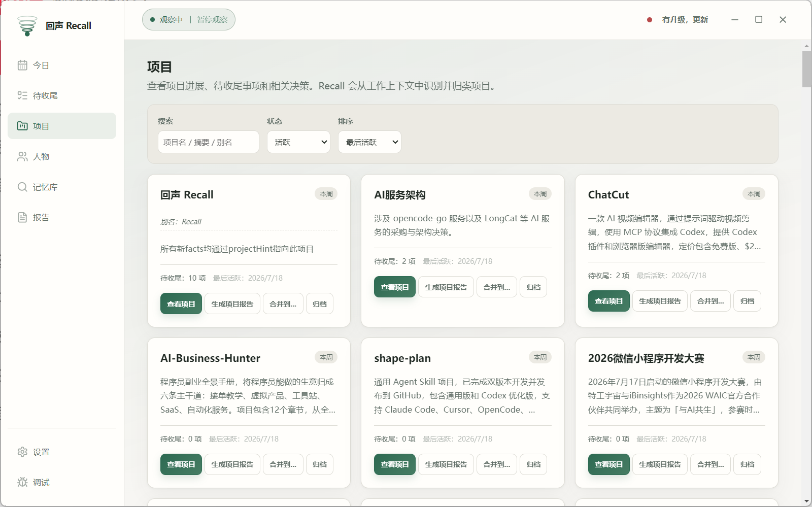This screenshot has width=812, height=507.
Task: Click the 本周 badge on the ChatCut card
Action: pos(754,194)
